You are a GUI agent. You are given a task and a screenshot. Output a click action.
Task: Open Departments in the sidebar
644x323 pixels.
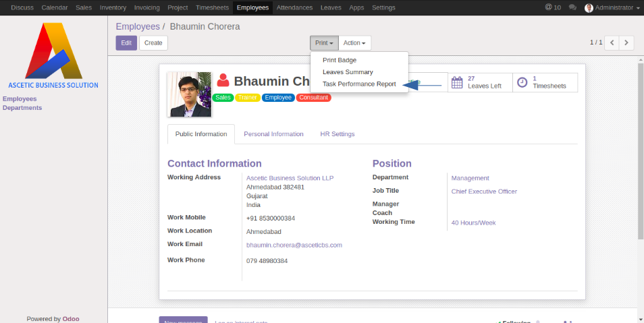click(22, 108)
